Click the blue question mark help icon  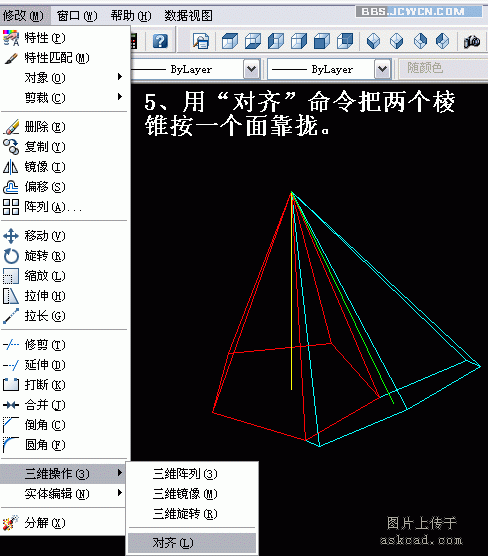point(160,41)
